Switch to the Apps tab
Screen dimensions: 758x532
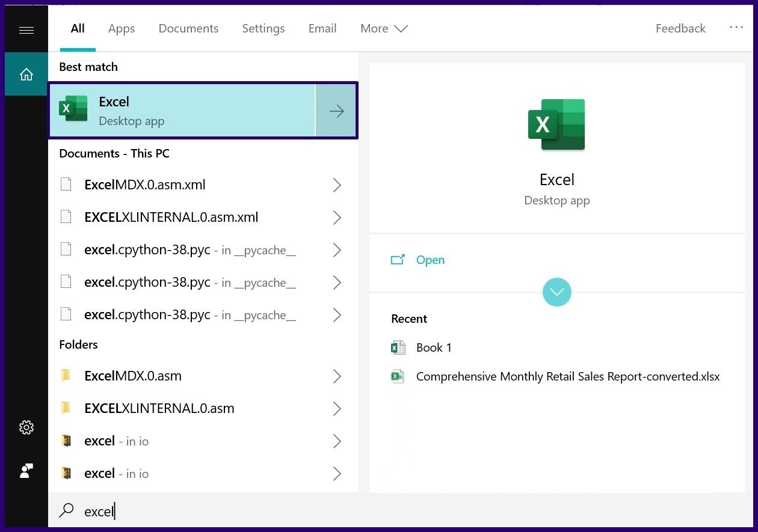(x=122, y=28)
